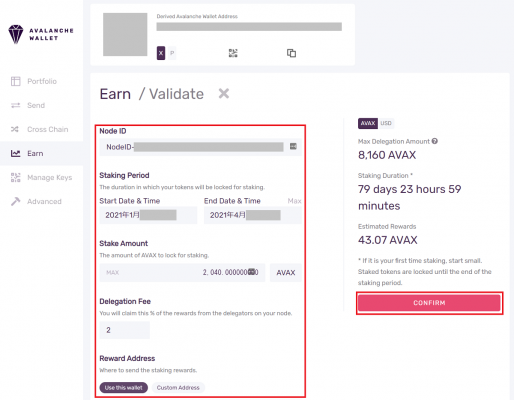Open Manage Keys in the sidebar

pos(41,177)
